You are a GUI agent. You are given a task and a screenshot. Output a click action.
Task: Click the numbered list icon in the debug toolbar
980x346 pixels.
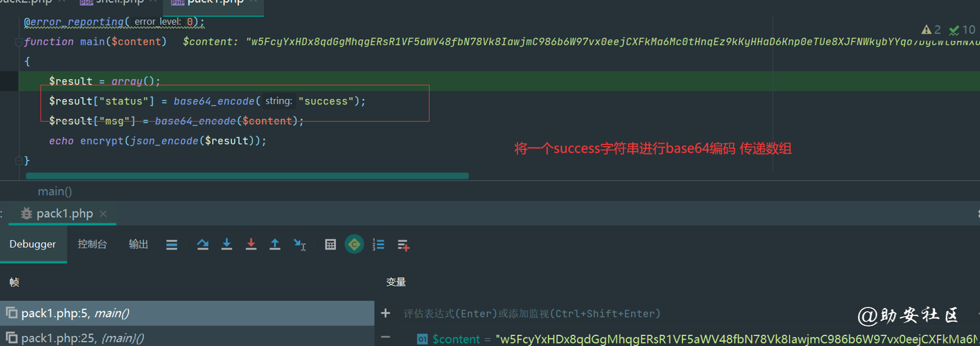379,245
